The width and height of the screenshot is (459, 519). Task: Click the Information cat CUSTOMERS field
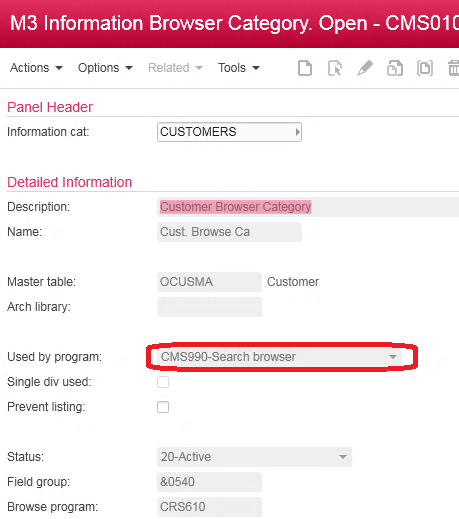229,132
